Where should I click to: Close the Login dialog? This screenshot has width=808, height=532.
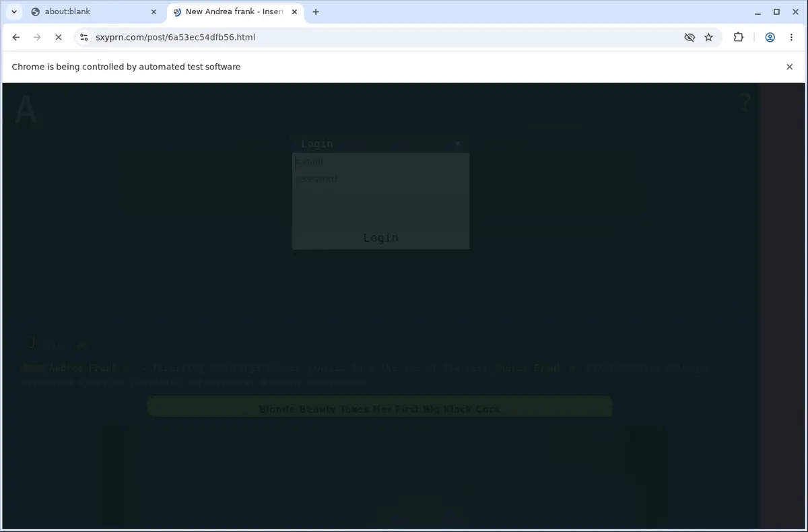(x=457, y=143)
